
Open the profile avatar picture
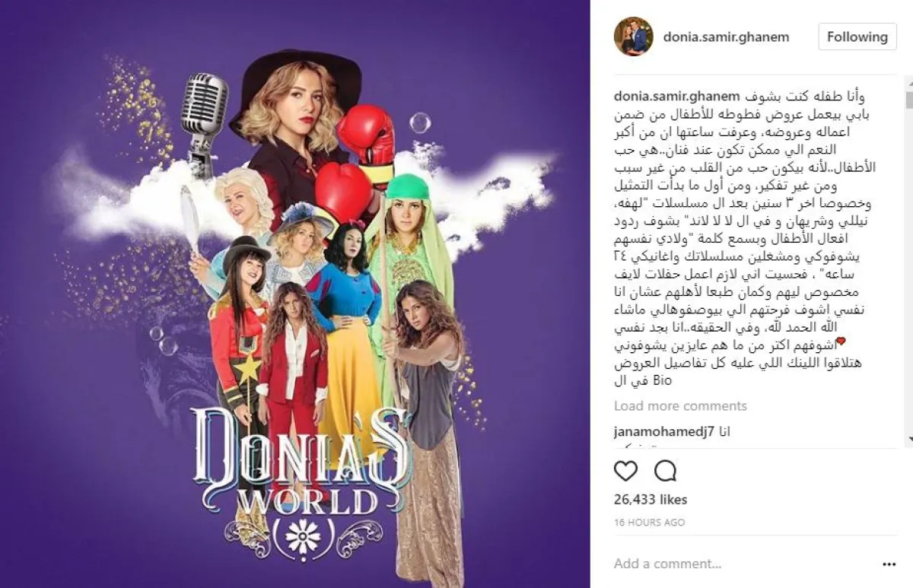pyautogui.click(x=634, y=37)
